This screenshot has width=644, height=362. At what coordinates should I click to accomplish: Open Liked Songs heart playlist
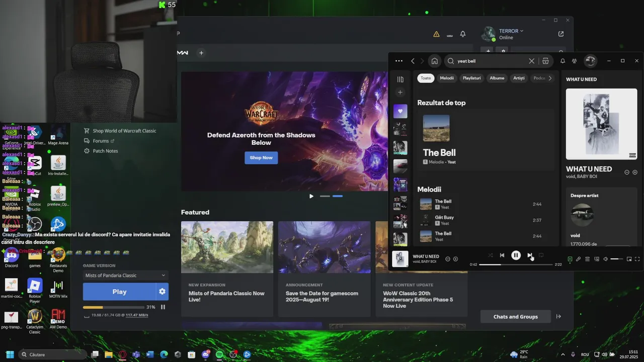pos(400,111)
